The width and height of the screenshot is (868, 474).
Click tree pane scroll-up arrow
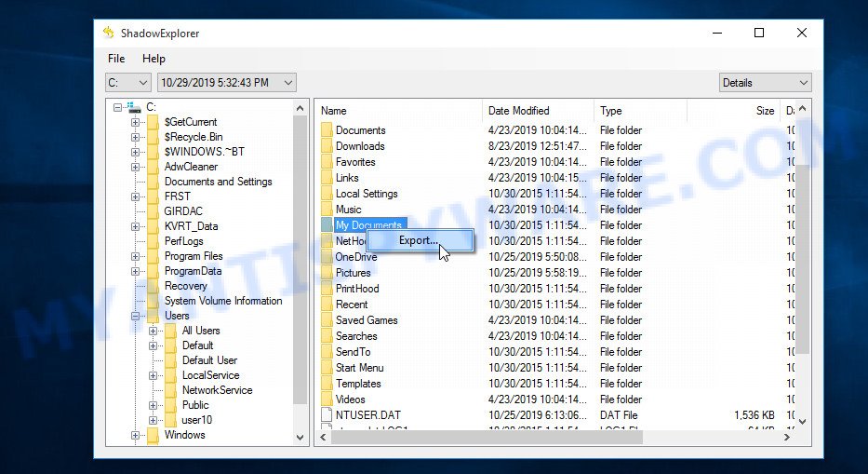(x=300, y=108)
